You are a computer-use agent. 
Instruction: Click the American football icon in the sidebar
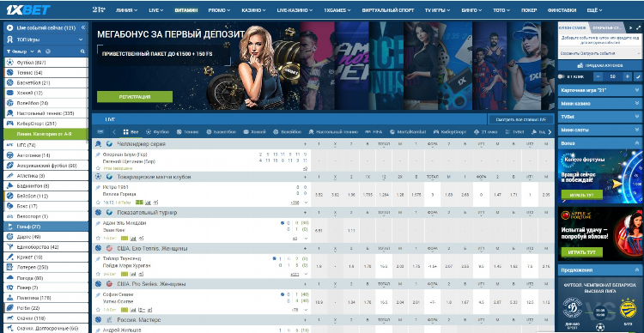(x=9, y=166)
